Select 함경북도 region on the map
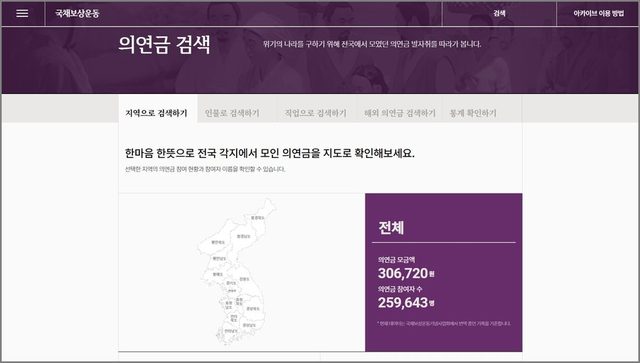 click(257, 218)
